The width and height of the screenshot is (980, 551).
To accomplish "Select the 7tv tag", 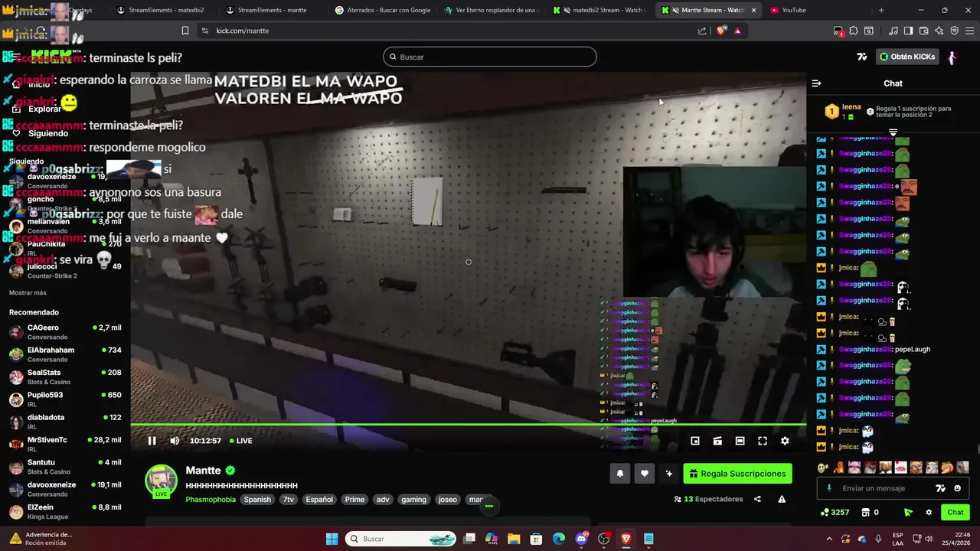I will (288, 500).
